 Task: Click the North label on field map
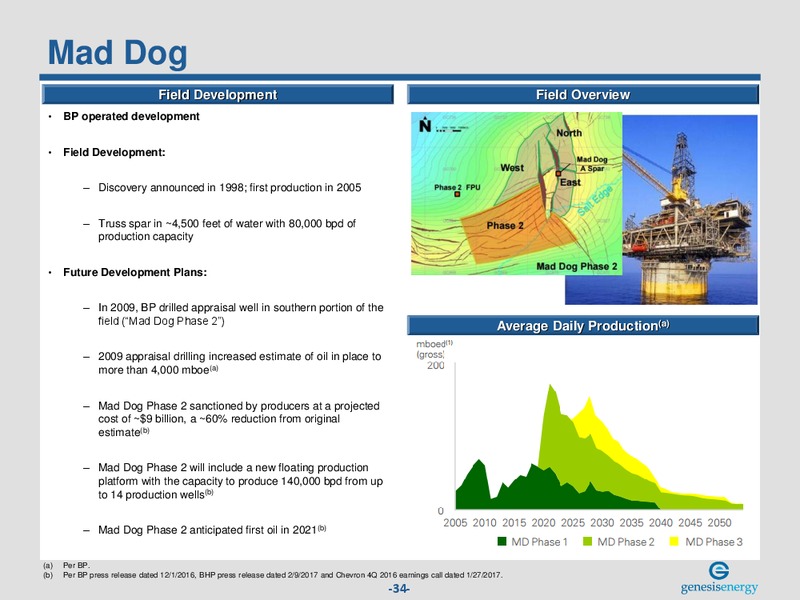click(x=569, y=133)
